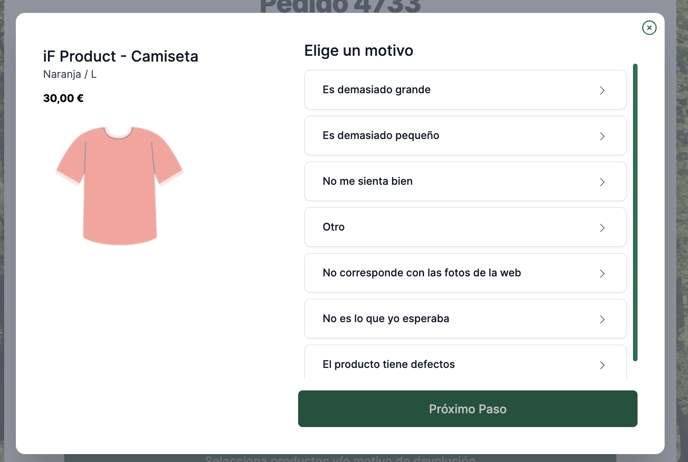Image resolution: width=688 pixels, height=462 pixels.
Task: Select No es lo que yo esperaba
Action: [465, 319]
